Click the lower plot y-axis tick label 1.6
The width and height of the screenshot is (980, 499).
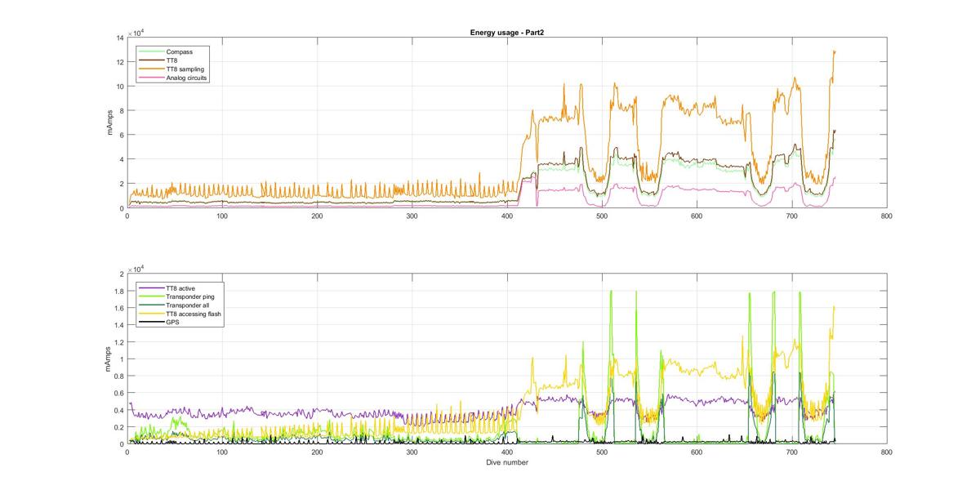118,308
